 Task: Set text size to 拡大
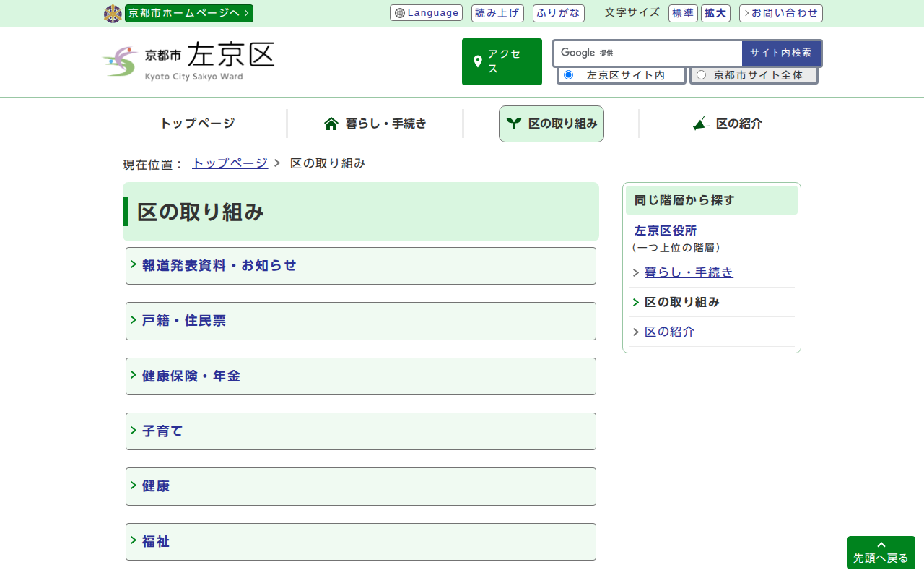point(715,13)
